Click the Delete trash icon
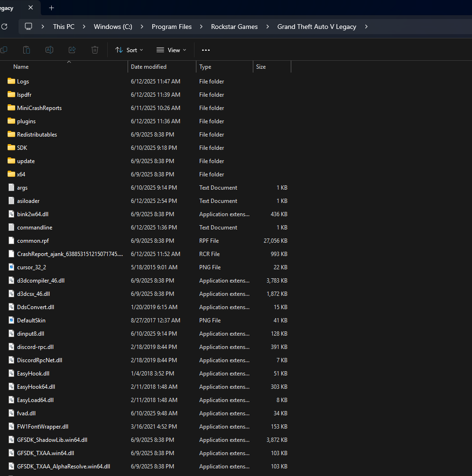472x476 pixels. [x=95, y=50]
